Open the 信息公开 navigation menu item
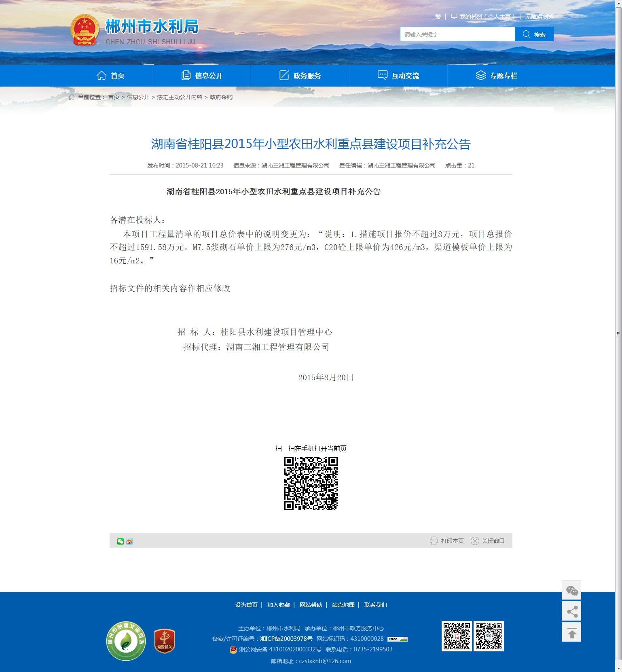The width and height of the screenshot is (622, 672). point(202,76)
